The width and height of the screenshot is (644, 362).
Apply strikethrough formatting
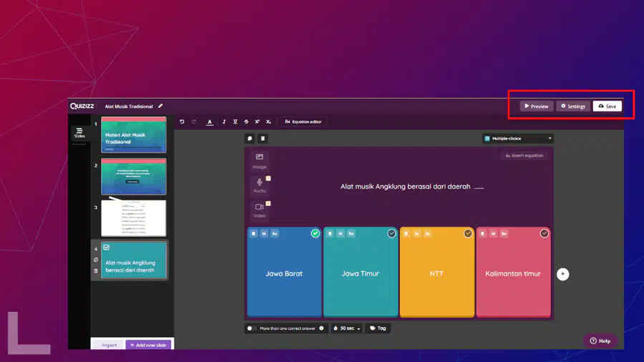[246, 122]
